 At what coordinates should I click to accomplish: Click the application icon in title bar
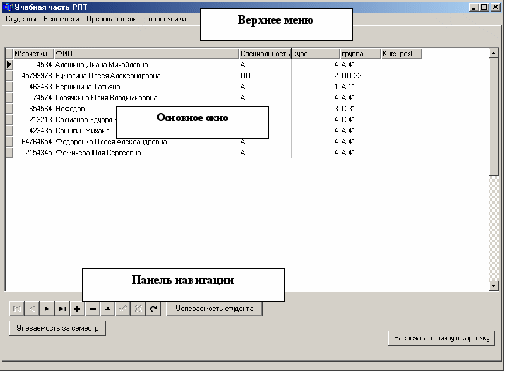(x=8, y=7)
